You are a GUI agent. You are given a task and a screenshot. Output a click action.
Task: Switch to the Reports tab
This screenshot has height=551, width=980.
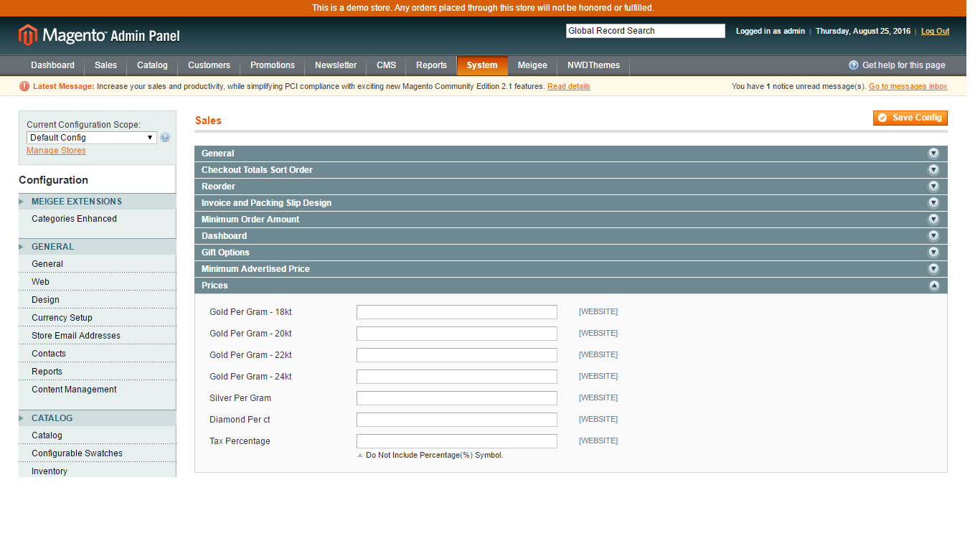coord(431,65)
